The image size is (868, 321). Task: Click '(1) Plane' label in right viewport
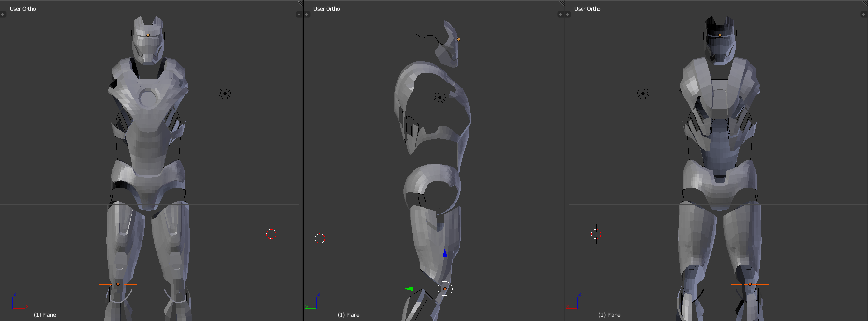(610, 315)
